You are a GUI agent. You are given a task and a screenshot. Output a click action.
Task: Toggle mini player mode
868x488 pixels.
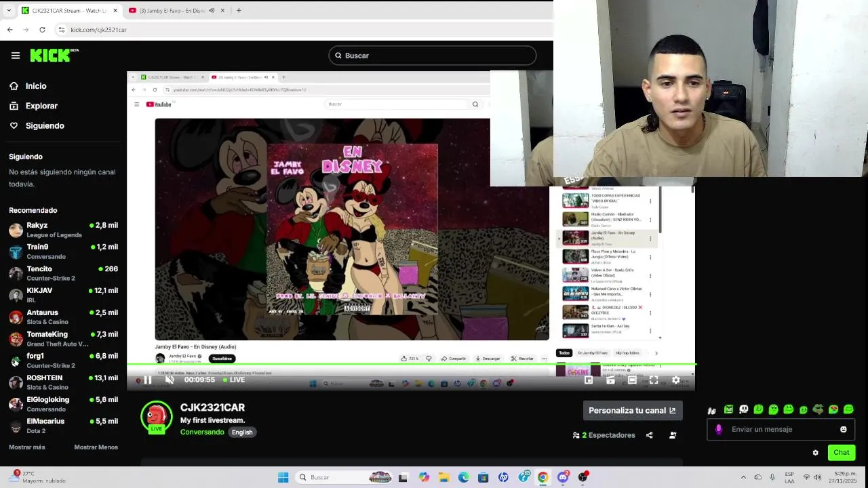click(589, 380)
